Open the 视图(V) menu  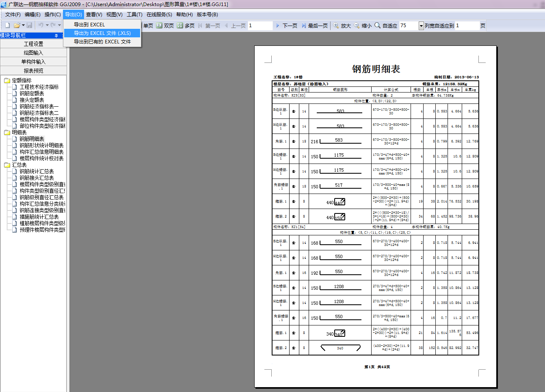coord(114,15)
